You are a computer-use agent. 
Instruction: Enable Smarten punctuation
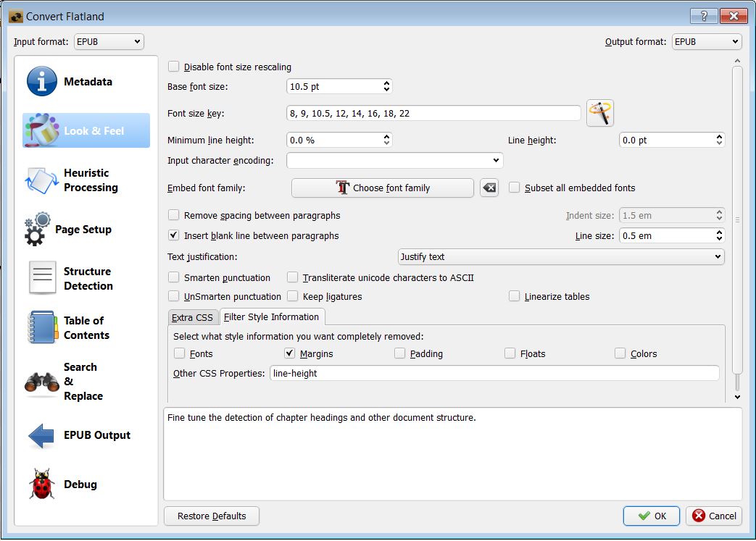[x=173, y=277]
